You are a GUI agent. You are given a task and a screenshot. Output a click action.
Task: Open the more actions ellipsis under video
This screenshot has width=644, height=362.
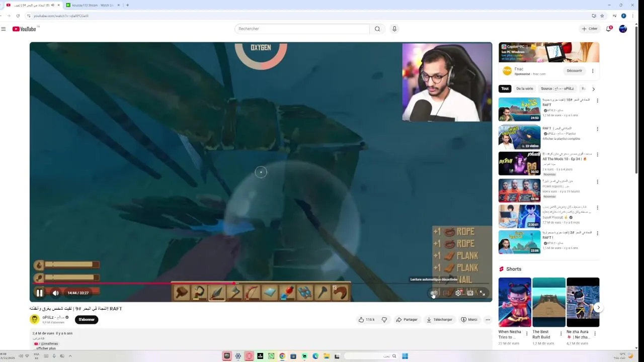point(488,320)
